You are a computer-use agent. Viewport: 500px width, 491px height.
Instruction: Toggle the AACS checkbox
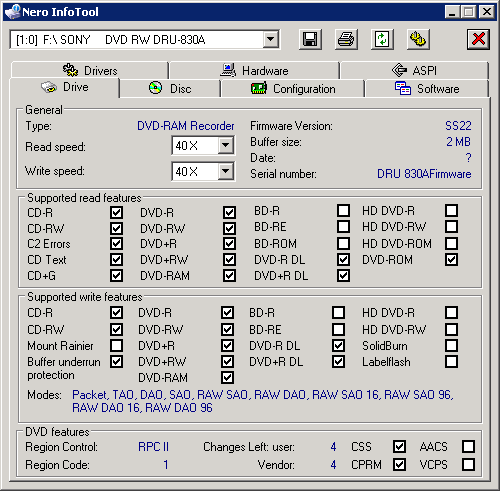point(468,446)
